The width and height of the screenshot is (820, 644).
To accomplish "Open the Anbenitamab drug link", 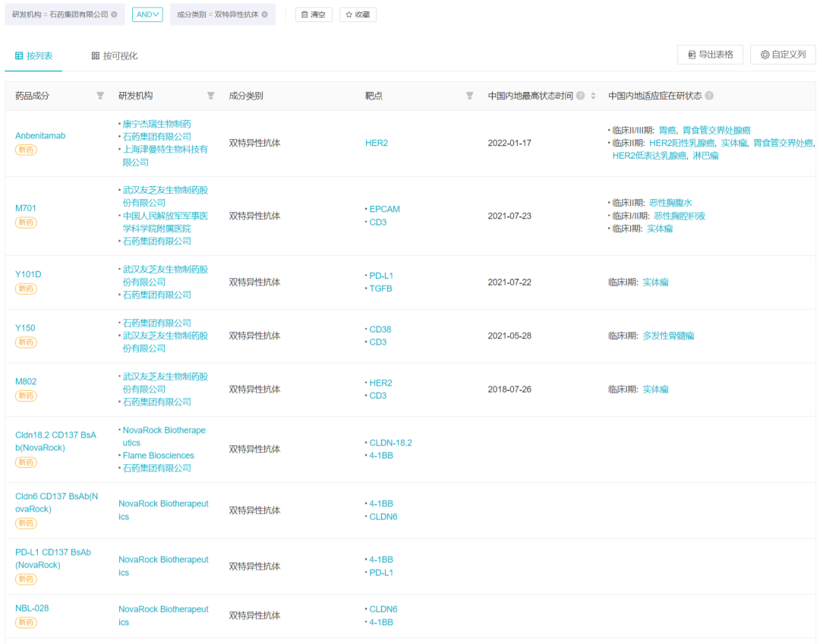I will tap(40, 136).
